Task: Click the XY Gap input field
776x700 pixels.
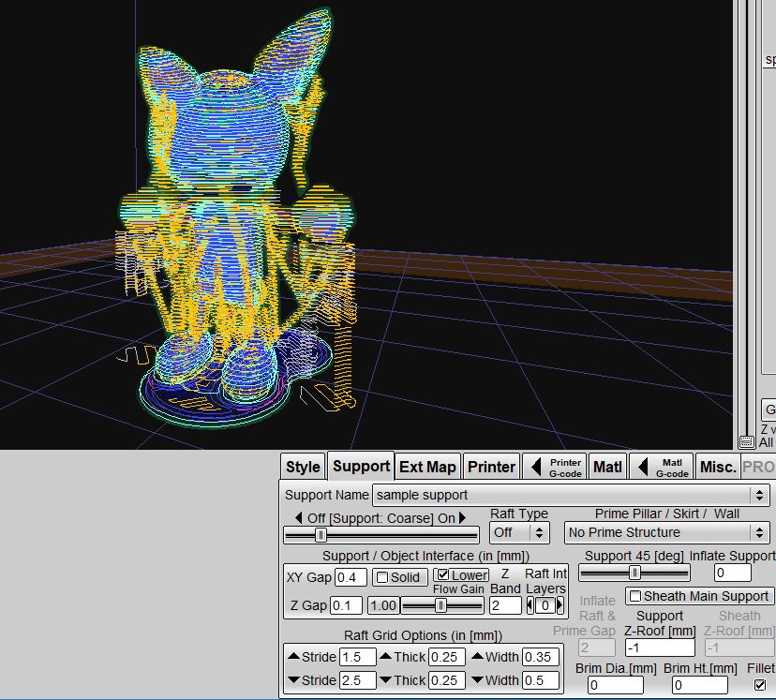Action: [351, 577]
